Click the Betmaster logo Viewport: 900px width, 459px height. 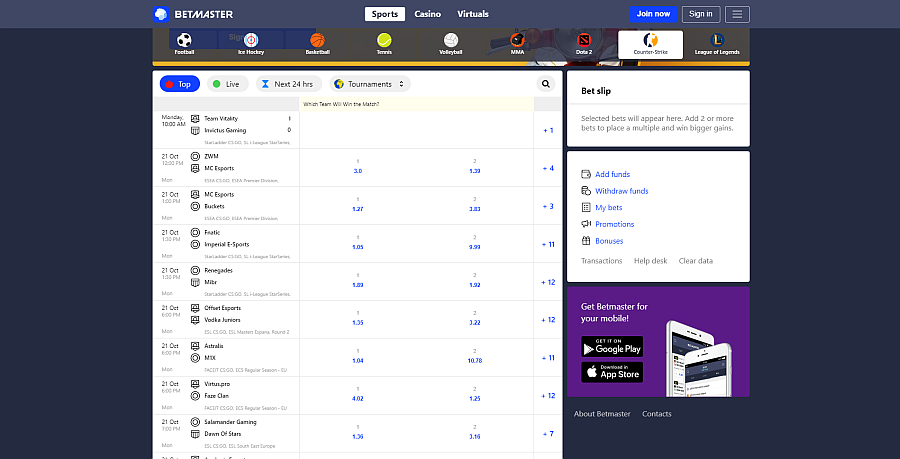[x=193, y=14]
